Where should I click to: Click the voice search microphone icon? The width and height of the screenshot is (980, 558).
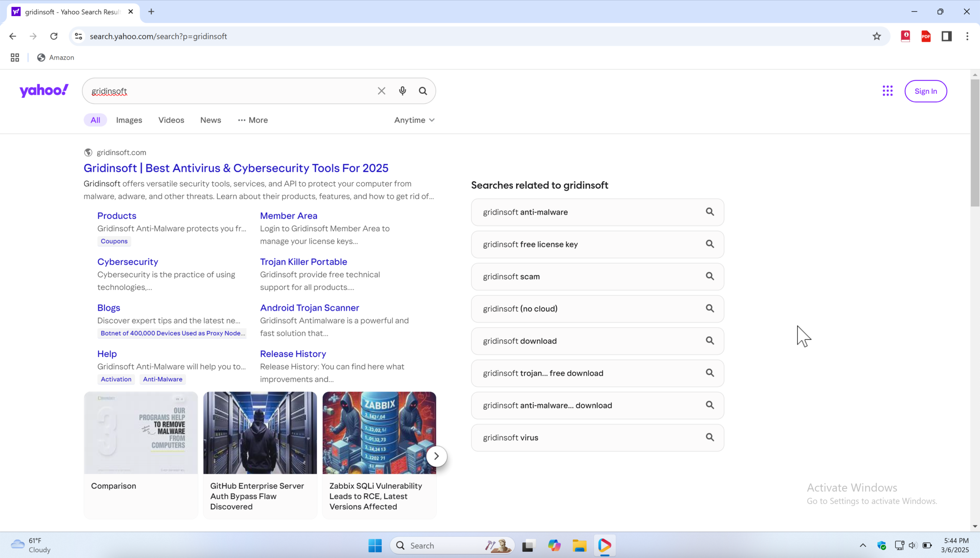[402, 91]
